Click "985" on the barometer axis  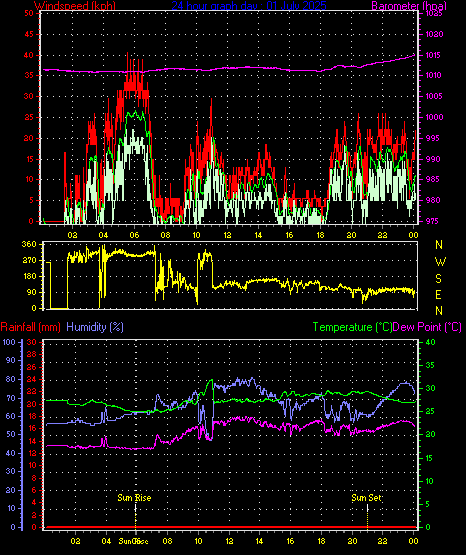432,179
